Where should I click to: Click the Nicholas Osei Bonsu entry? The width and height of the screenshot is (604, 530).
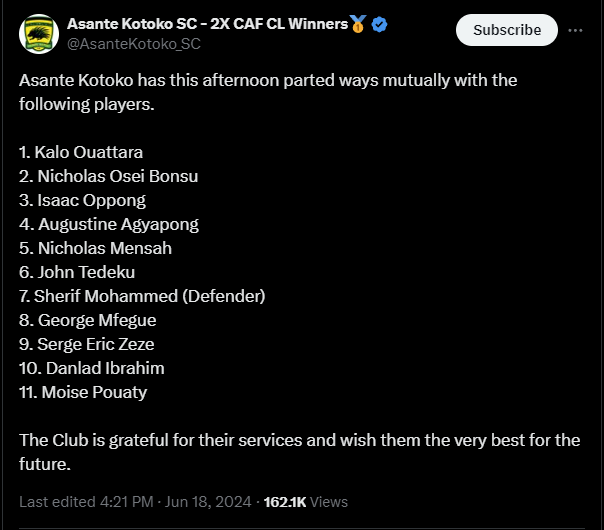click(x=108, y=176)
